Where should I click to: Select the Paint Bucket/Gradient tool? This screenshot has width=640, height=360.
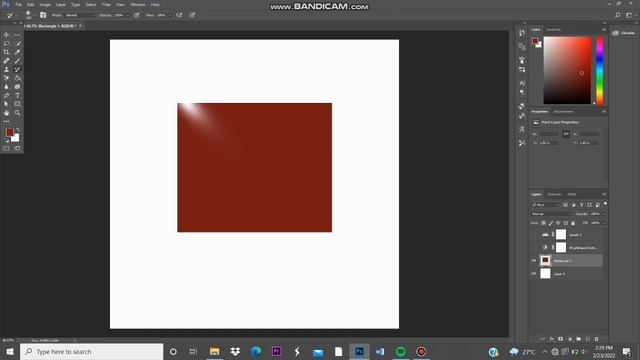[x=17, y=78]
